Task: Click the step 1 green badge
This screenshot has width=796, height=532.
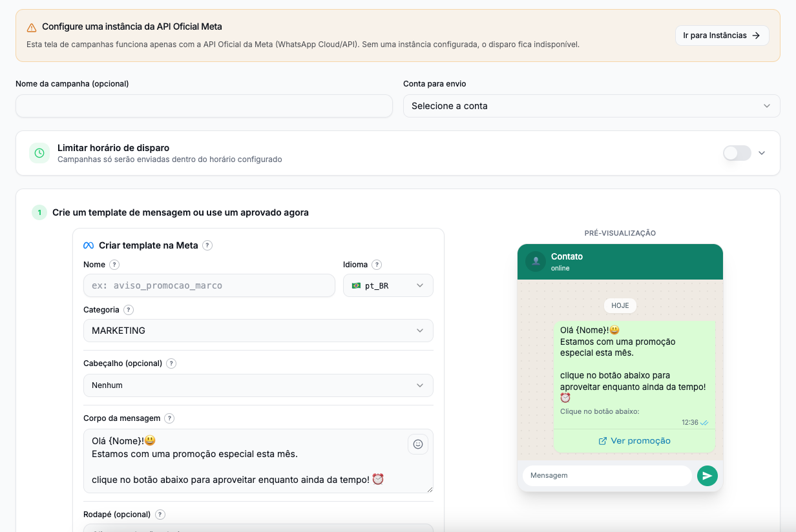Action: (39, 212)
